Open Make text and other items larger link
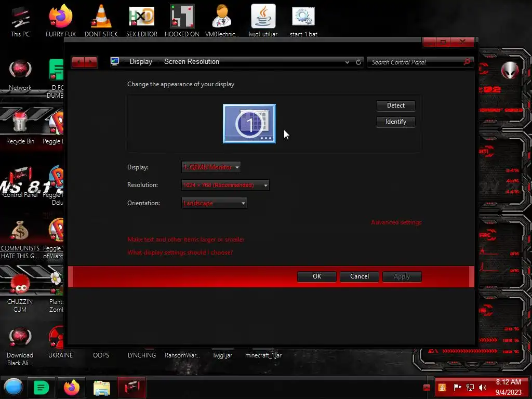 (185, 240)
